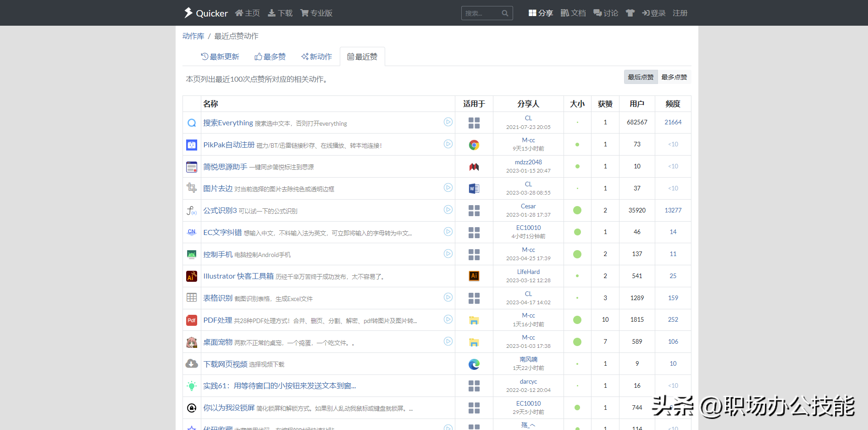Open the PikPak自动注册 action link

pos(229,145)
